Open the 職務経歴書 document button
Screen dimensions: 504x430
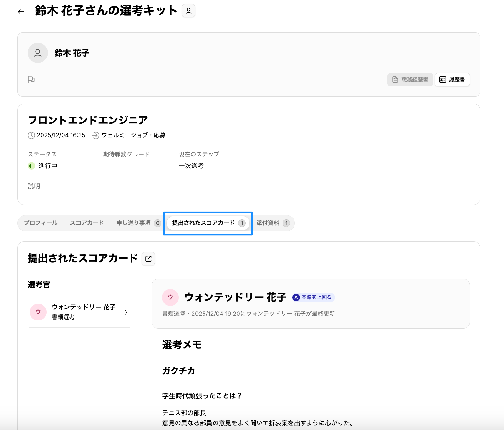(x=410, y=80)
